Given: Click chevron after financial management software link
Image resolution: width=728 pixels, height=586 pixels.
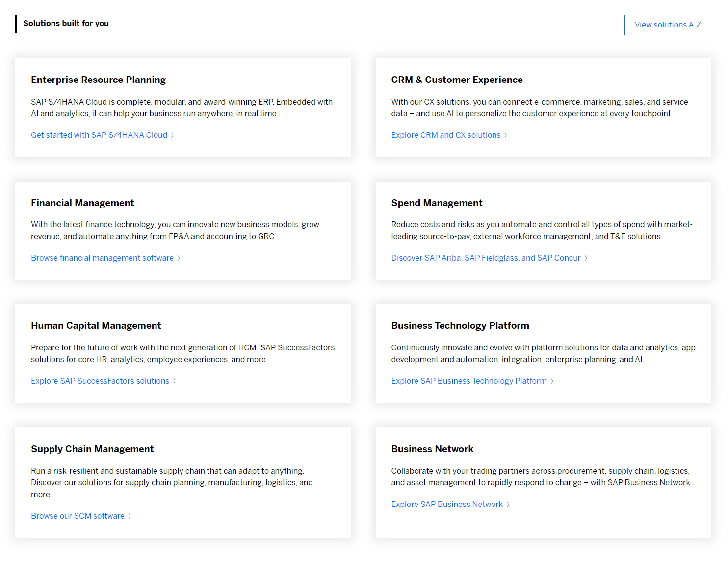Looking at the screenshot, I should pyautogui.click(x=179, y=258).
